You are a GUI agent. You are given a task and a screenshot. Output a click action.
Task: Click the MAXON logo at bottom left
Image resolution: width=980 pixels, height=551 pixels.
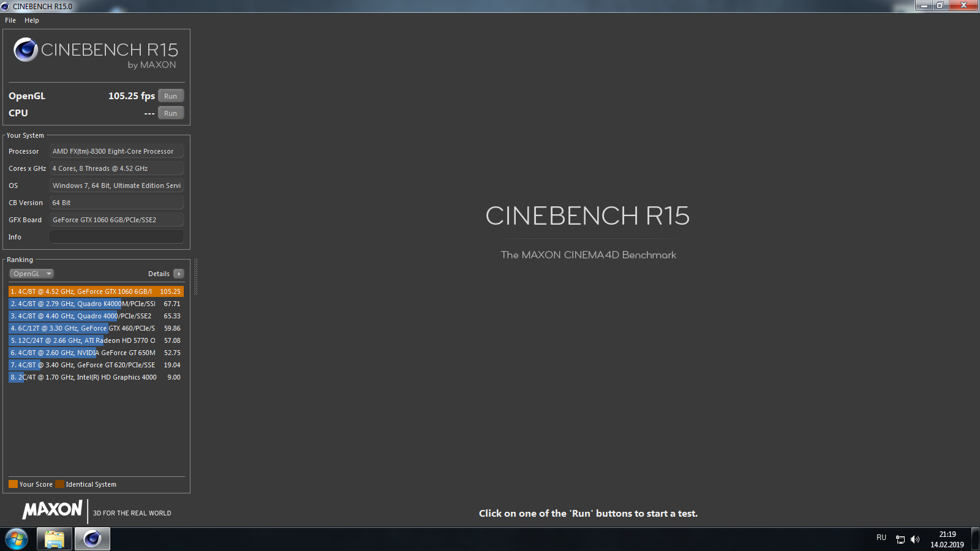52,510
